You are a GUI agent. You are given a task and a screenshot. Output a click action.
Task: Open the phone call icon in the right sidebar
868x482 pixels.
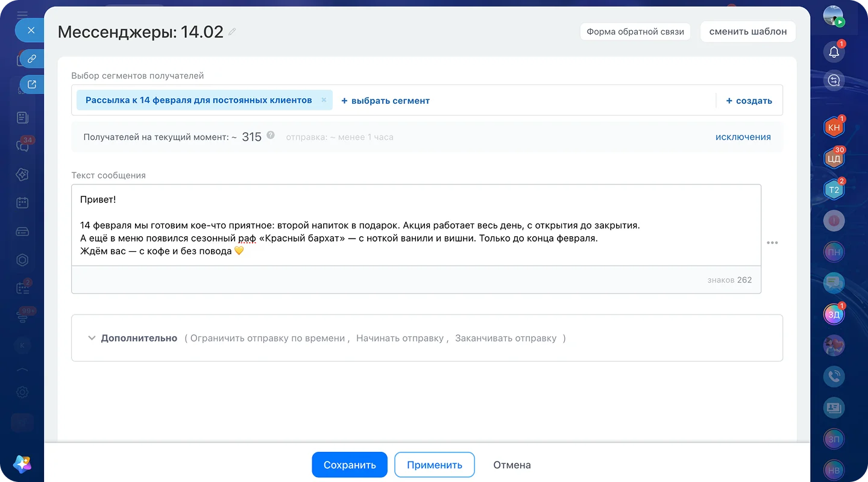[834, 377]
